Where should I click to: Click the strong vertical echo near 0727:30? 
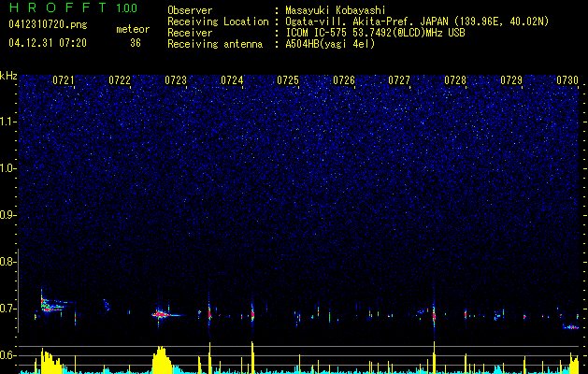[x=434, y=313]
